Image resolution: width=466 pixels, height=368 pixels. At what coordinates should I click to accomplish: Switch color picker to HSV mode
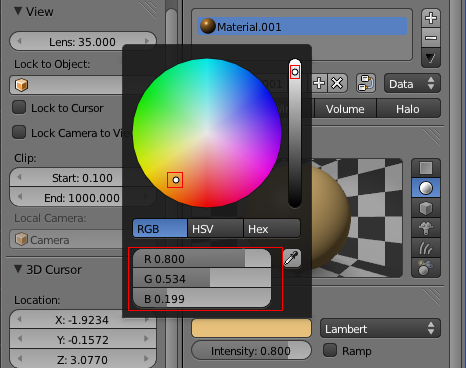click(215, 229)
